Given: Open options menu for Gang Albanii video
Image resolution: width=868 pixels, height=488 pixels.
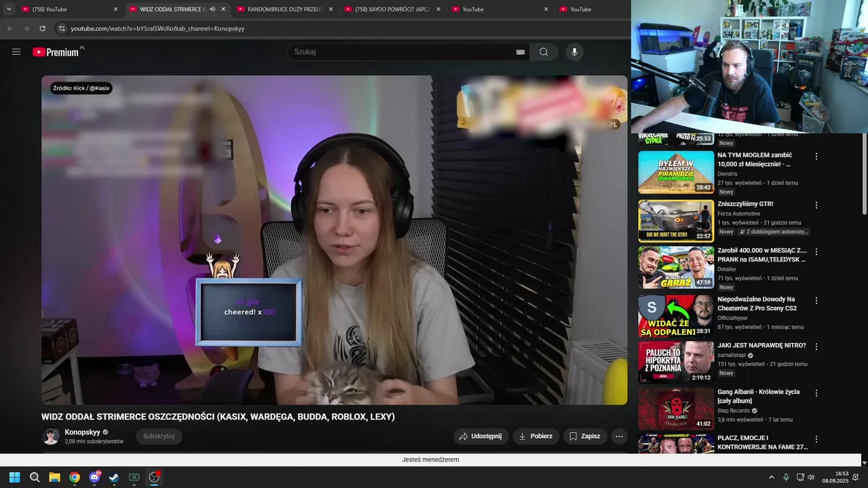Looking at the screenshot, I should coord(816,393).
